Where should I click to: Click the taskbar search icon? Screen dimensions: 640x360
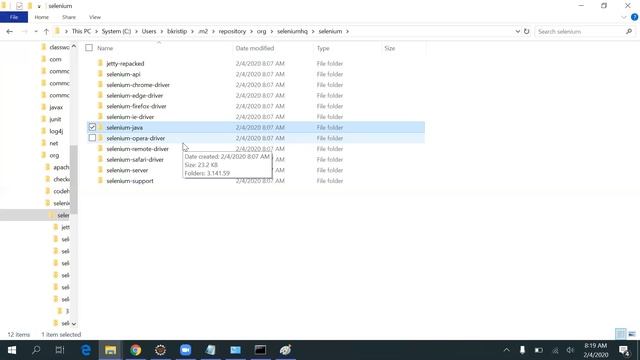(36, 350)
